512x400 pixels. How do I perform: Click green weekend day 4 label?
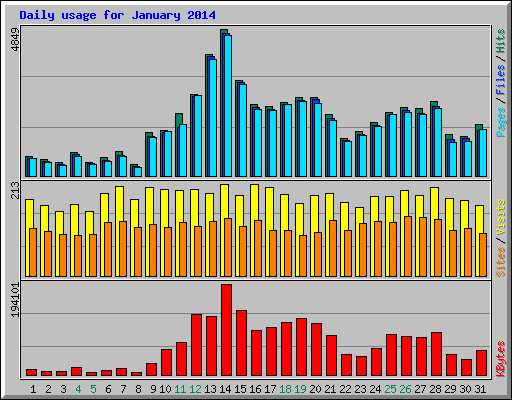tap(78, 389)
